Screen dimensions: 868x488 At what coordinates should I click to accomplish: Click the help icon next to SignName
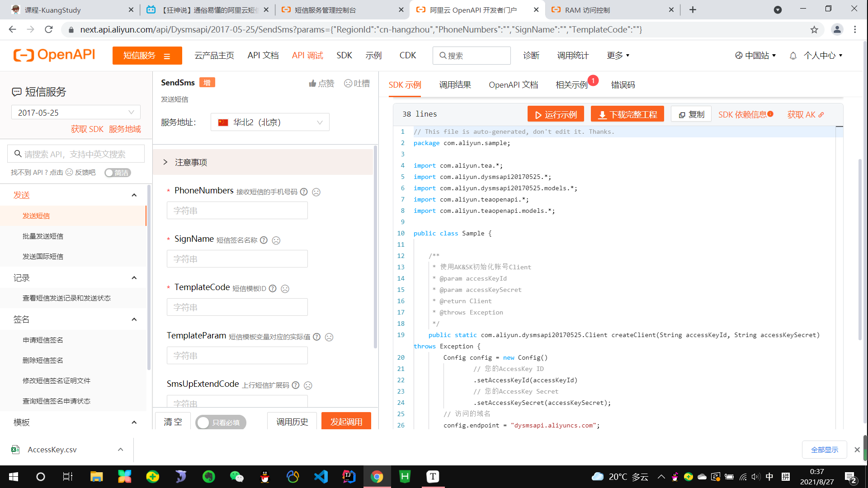(x=264, y=240)
